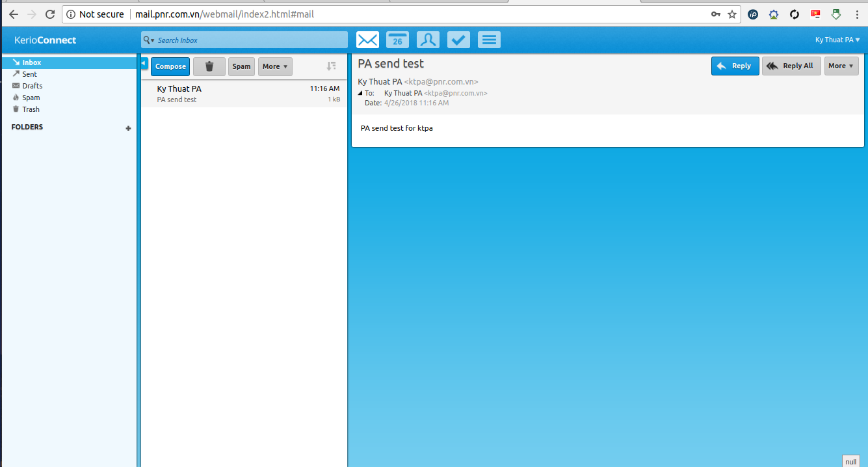868x467 pixels.
Task: Expand the More dropdown beside Reply All
Action: tap(841, 66)
